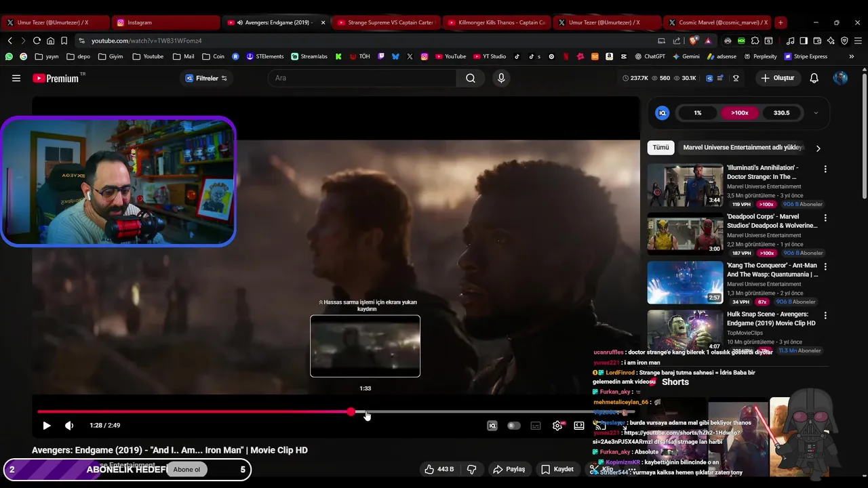Start voice search with microphone

(501, 78)
